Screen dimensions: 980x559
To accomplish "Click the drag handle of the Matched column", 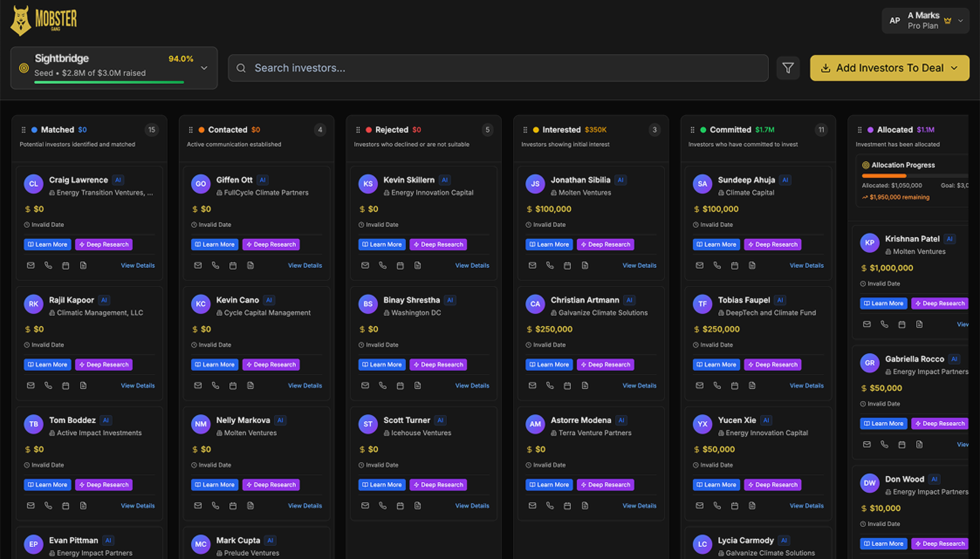I will 23,130.
